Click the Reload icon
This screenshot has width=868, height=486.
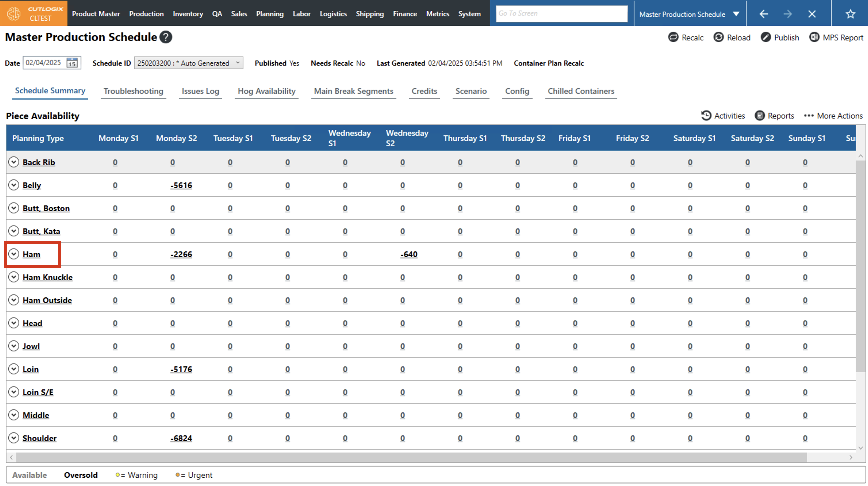[718, 37]
